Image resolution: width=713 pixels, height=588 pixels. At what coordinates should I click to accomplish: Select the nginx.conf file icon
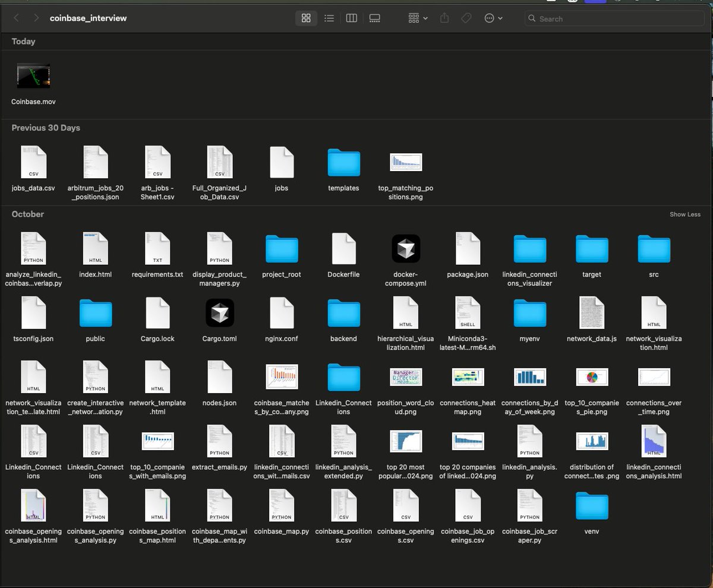(x=282, y=312)
